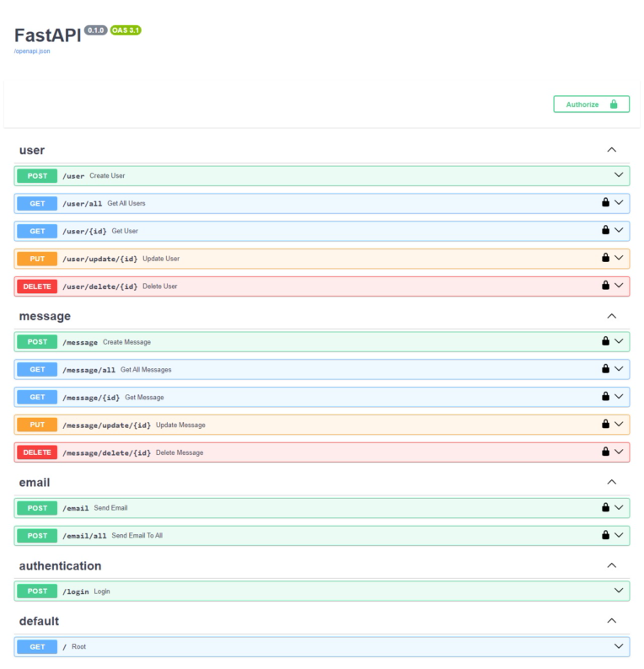Expand GET /message/all row arrow
644x669 pixels.
(x=619, y=369)
